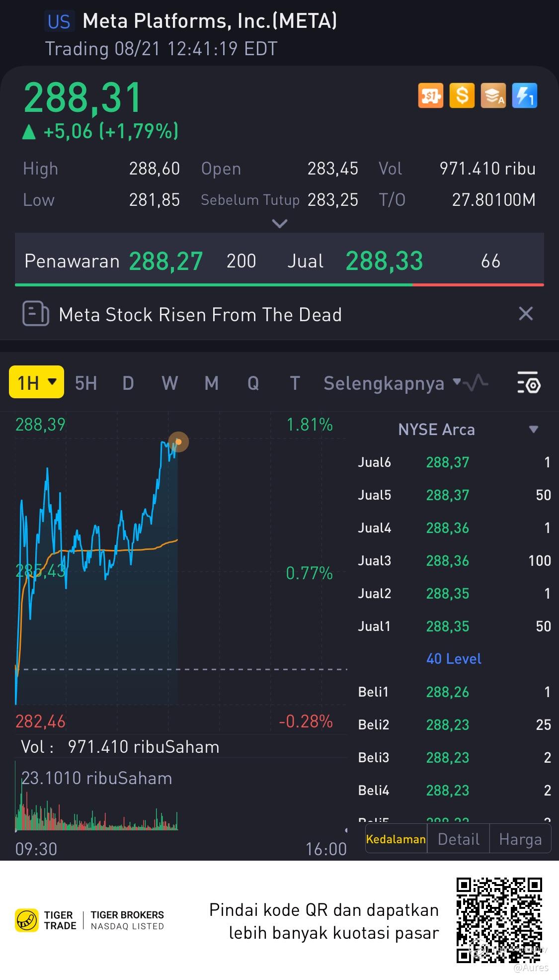Image resolution: width=559 pixels, height=980 pixels.
Task: Open the news document icon
Action: pyautogui.click(x=36, y=314)
